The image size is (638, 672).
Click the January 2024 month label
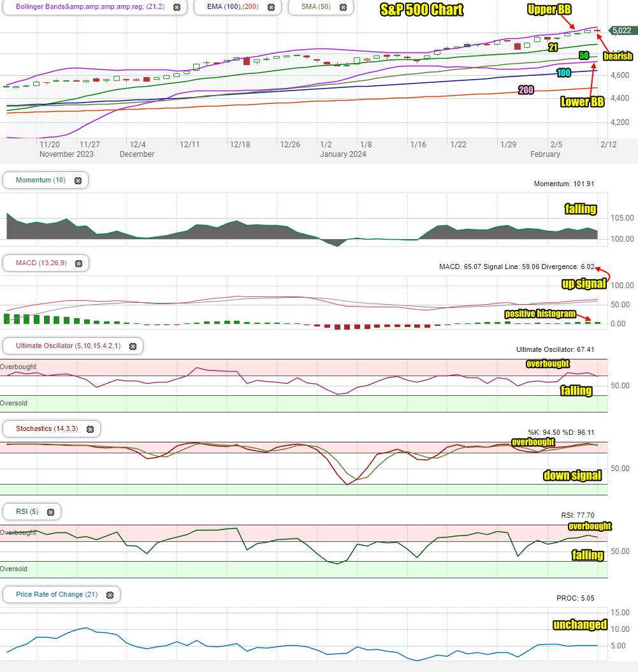coord(343,154)
